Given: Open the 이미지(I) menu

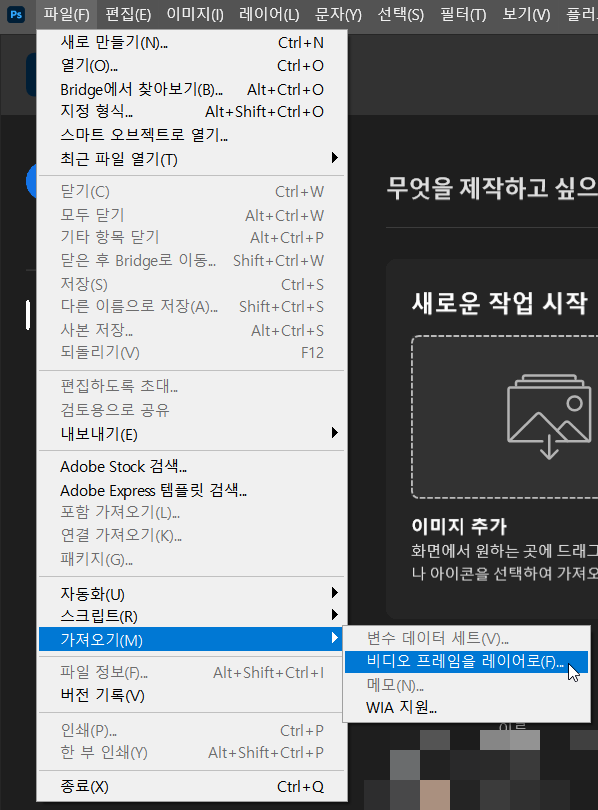Looking at the screenshot, I should pyautogui.click(x=195, y=14).
